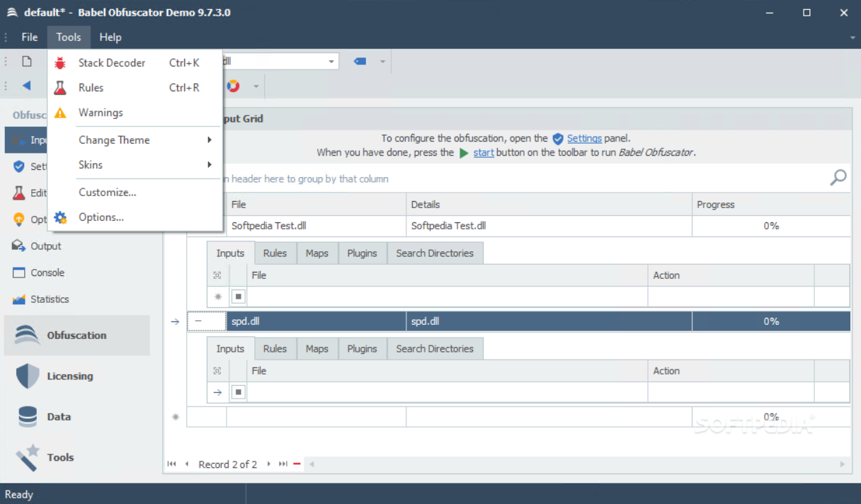Open the dropdown arrow beside lifebuoy icon
The height and width of the screenshot is (504, 861).
click(256, 86)
